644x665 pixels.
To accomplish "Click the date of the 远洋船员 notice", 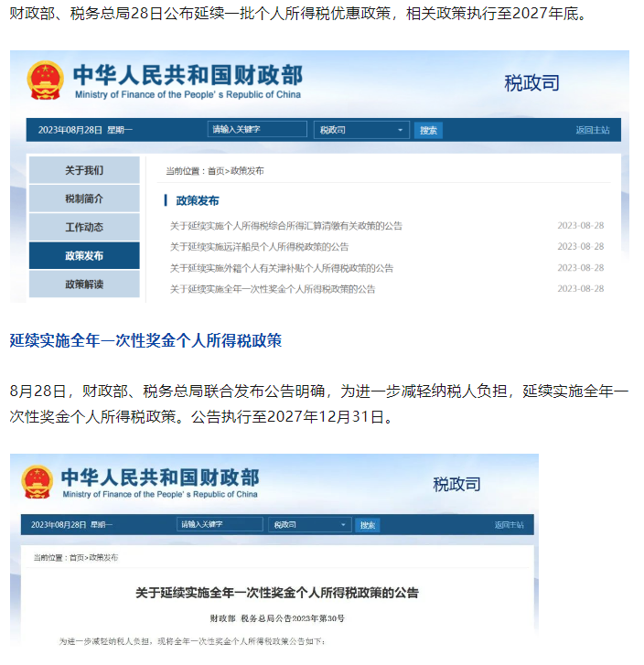I will (x=580, y=246).
